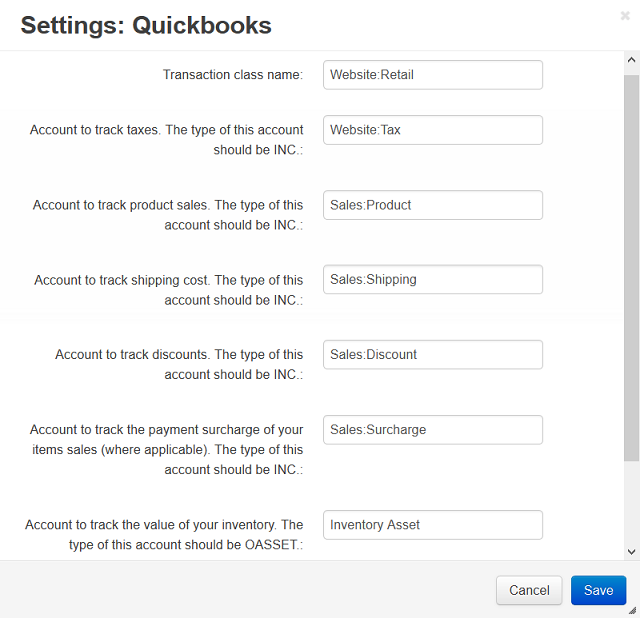Edit the Inventory Asset input field
The width and height of the screenshot is (640, 618).
click(x=433, y=525)
